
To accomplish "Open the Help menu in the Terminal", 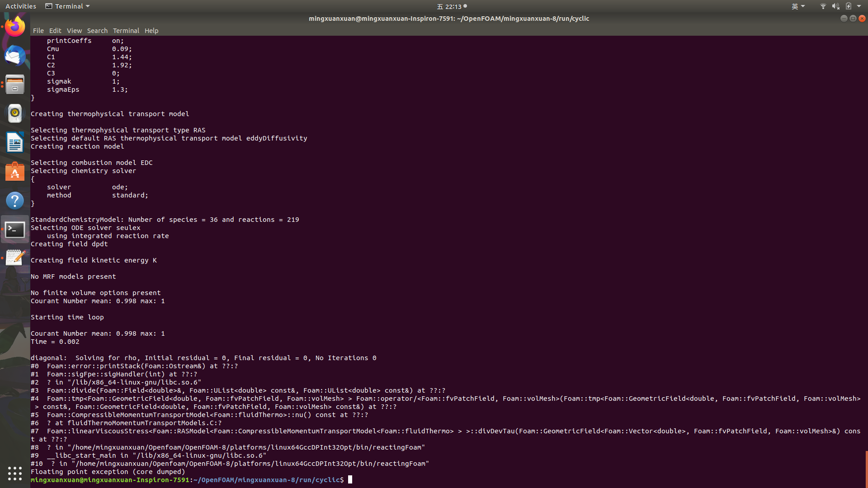I will click(151, 31).
